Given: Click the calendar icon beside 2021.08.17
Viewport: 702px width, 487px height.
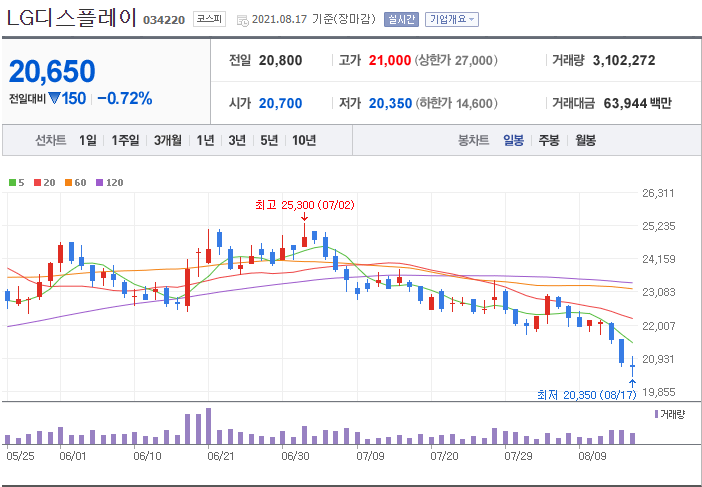Looking at the screenshot, I should click(x=242, y=20).
